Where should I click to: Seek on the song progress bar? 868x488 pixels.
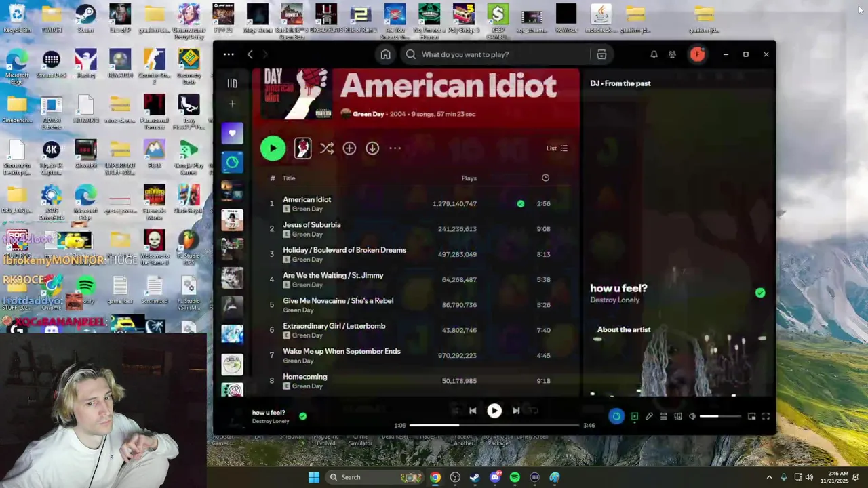(x=494, y=426)
